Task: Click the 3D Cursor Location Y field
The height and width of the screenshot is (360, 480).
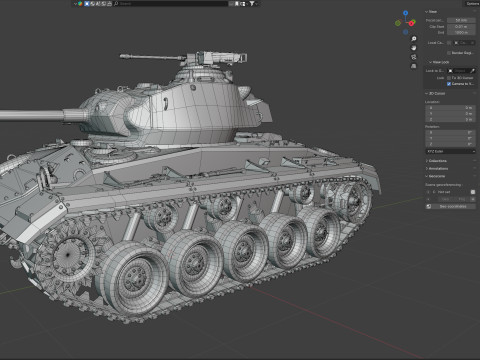Action: pyautogui.click(x=451, y=113)
